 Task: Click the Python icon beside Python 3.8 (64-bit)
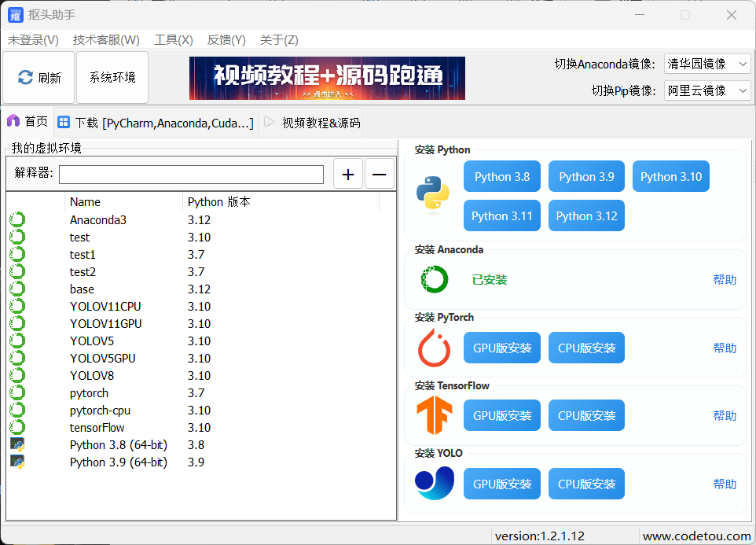[17, 444]
